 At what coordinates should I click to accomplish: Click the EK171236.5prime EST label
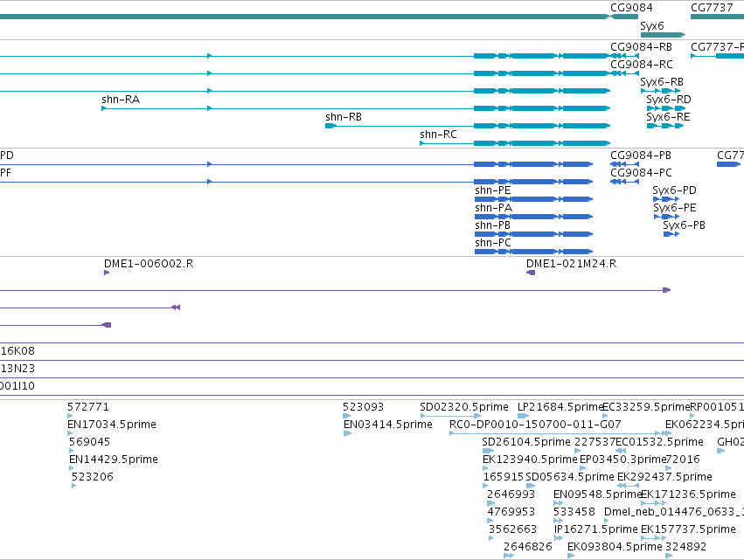[x=689, y=495]
